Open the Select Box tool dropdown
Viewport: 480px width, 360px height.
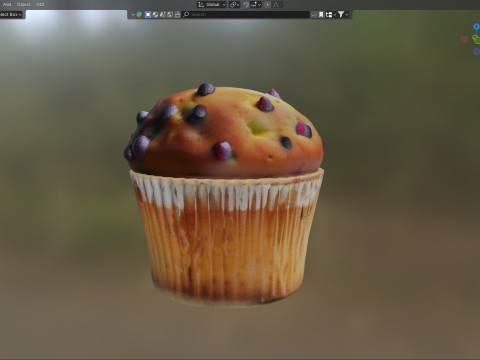click(x=11, y=14)
